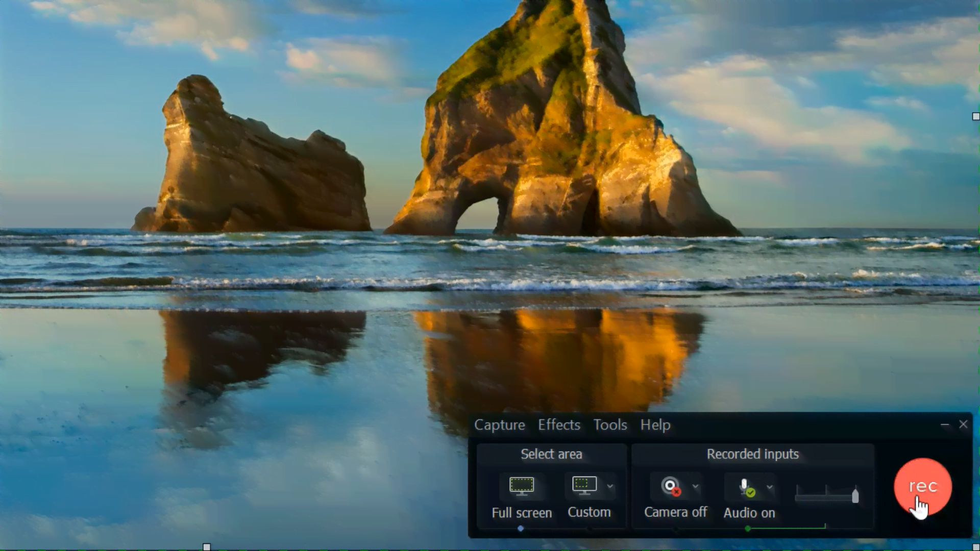Viewport: 980px width, 551px height.
Task: Click the rec recording button
Action: tap(922, 486)
